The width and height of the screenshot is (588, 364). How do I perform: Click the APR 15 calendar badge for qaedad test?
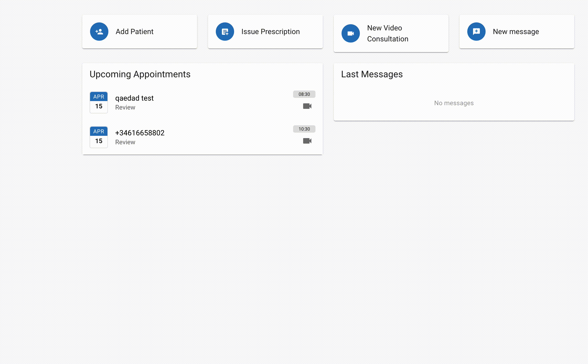coord(99,102)
